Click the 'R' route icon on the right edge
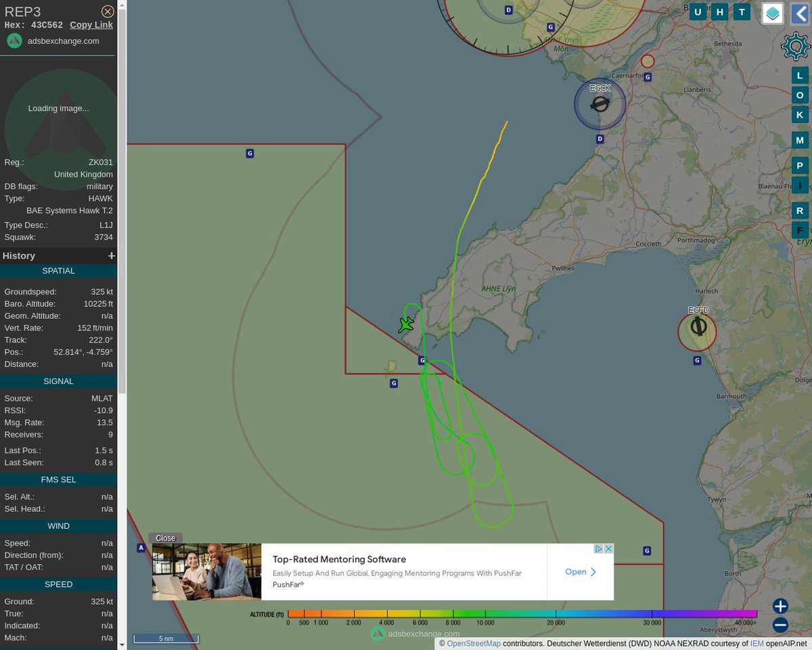812x650 pixels. (799, 211)
